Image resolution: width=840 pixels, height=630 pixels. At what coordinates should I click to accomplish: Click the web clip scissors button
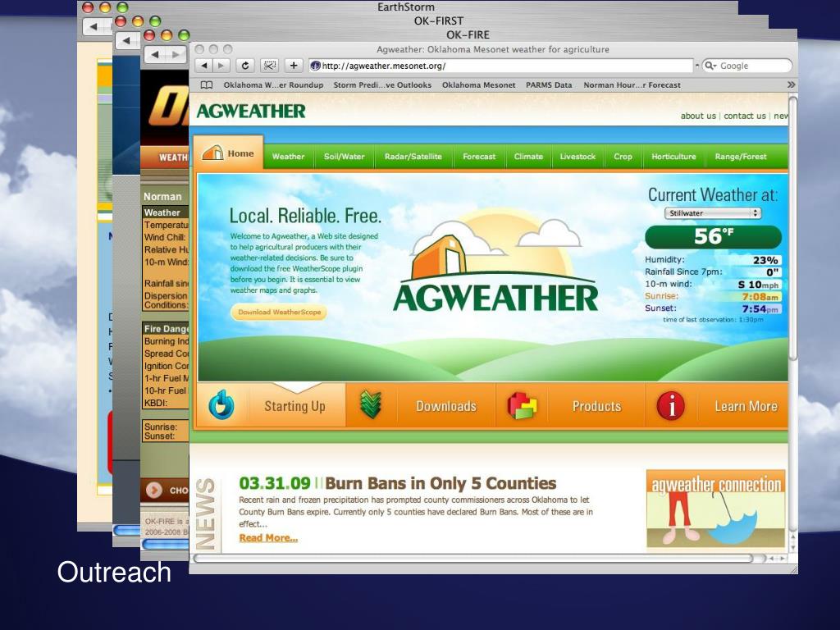269,66
